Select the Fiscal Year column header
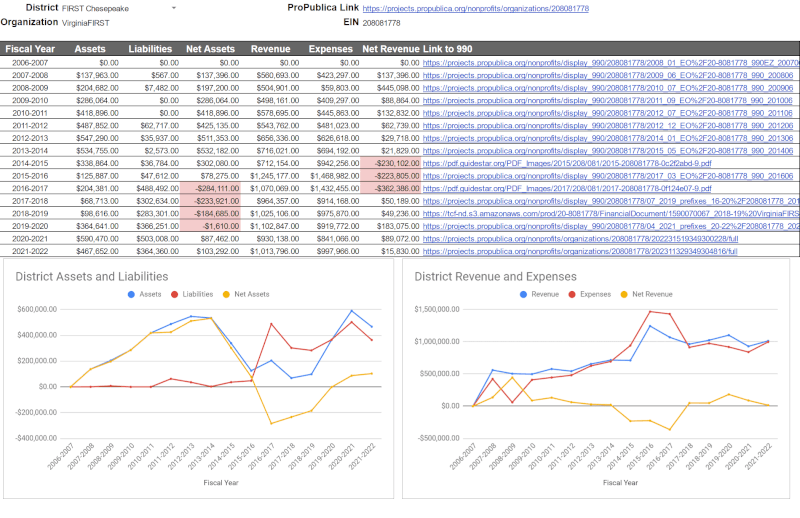The image size is (800, 518). (x=30, y=49)
